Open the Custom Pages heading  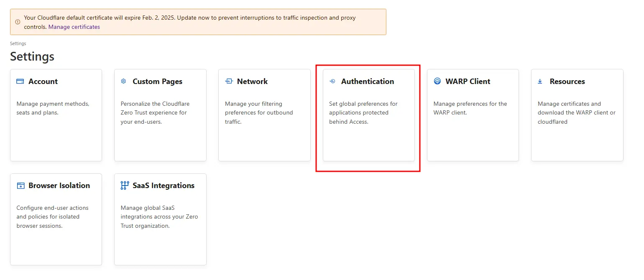click(x=158, y=81)
